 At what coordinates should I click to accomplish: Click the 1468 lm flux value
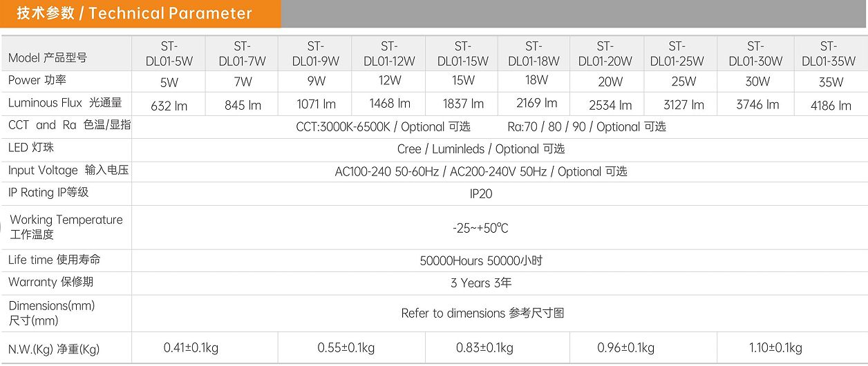tap(390, 104)
